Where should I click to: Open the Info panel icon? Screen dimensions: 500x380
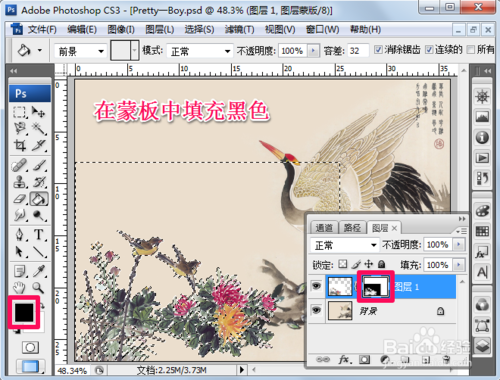(482, 137)
